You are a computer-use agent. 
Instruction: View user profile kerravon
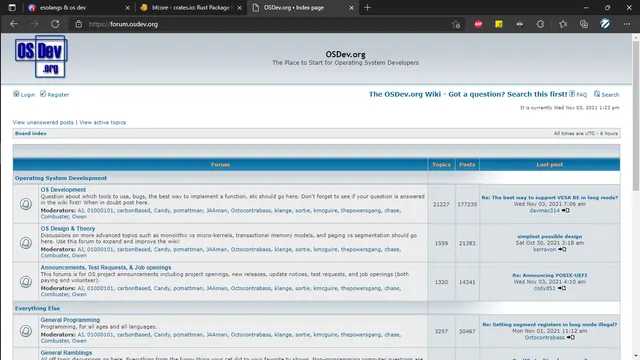coord(544,249)
